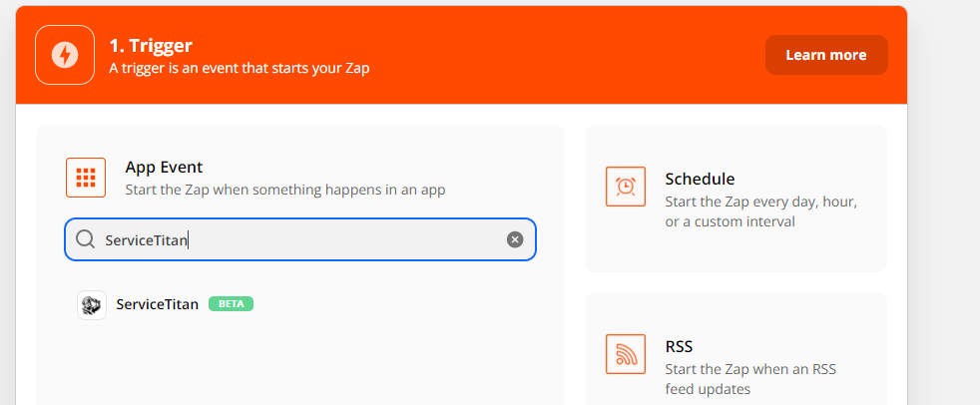This screenshot has width=980, height=405.
Task: Click 'Start the Zap when something happens' text
Action: (x=284, y=190)
